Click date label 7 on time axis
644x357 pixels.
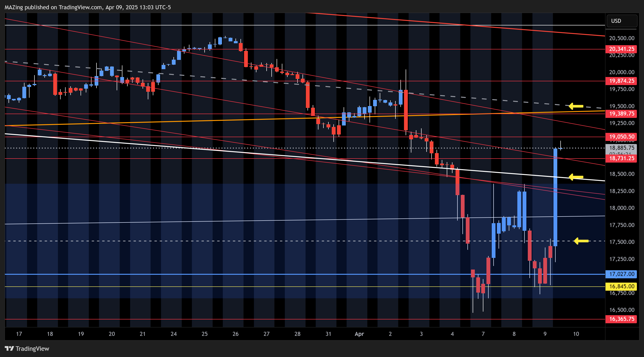483,334
